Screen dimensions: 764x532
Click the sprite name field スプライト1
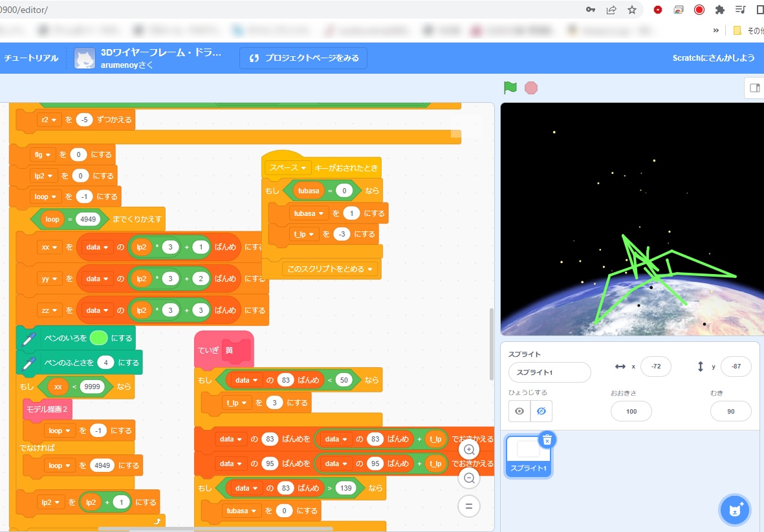pos(550,372)
